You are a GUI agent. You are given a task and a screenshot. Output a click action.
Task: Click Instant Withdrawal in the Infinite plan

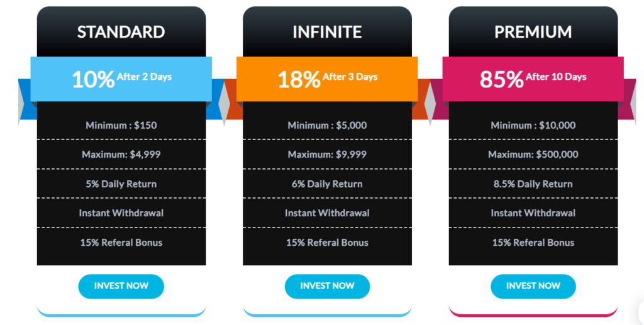pyautogui.click(x=327, y=213)
